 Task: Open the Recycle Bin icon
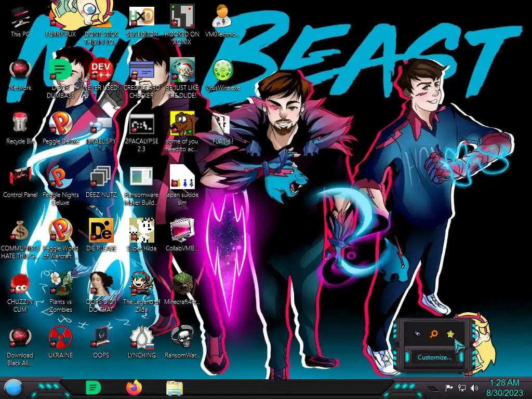click(20, 123)
